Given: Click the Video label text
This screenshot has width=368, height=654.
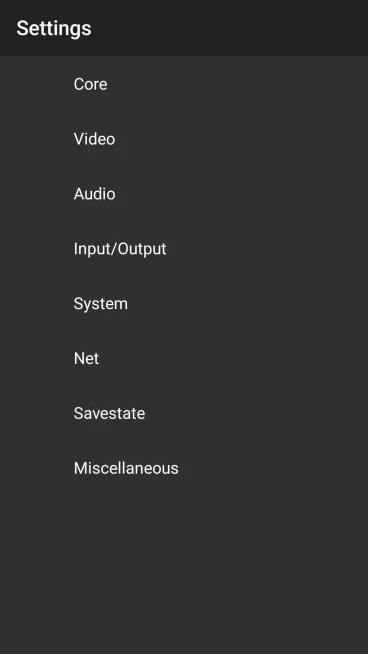Looking at the screenshot, I should tap(94, 139).
